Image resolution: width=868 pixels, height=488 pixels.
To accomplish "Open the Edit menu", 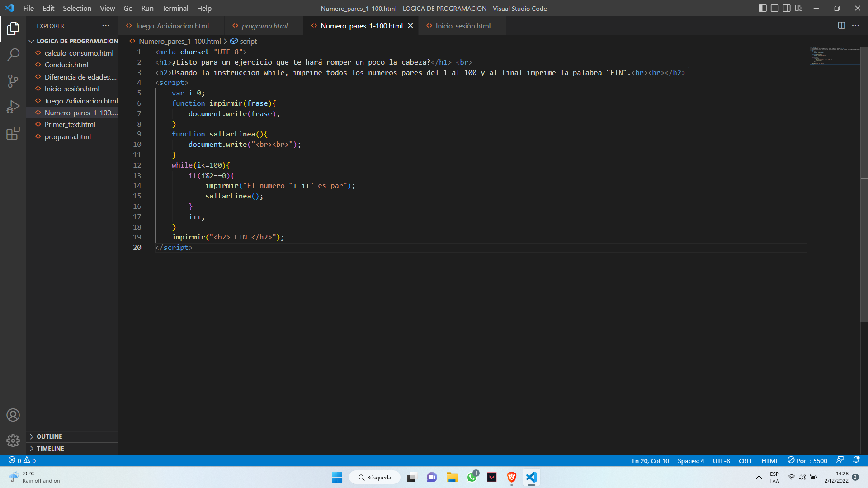I will [x=48, y=8].
